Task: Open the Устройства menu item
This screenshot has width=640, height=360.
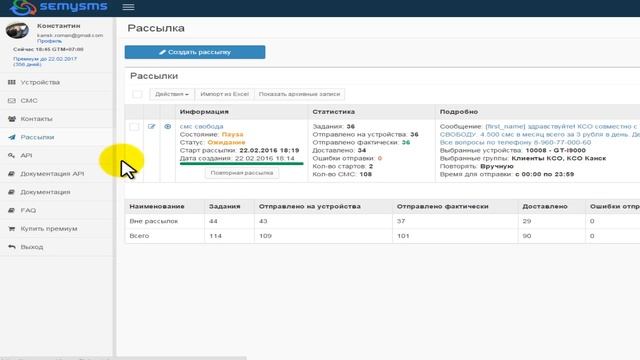Action: tap(40, 82)
